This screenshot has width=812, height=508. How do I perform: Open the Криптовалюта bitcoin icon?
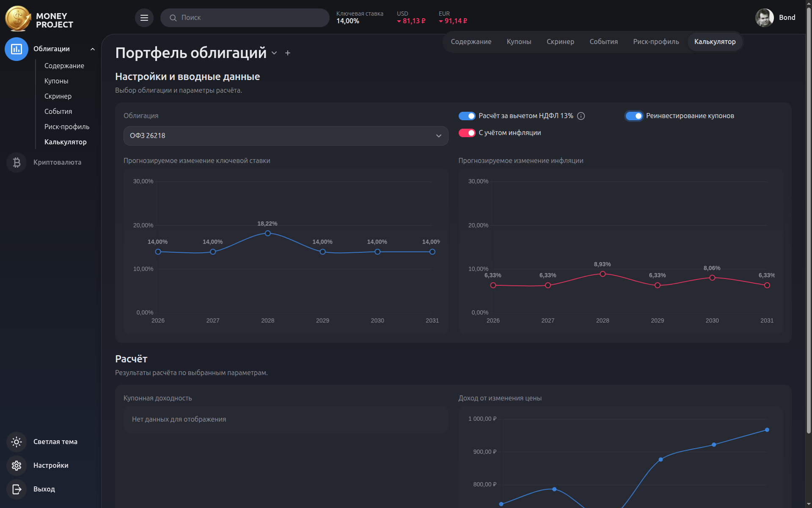pos(17,163)
